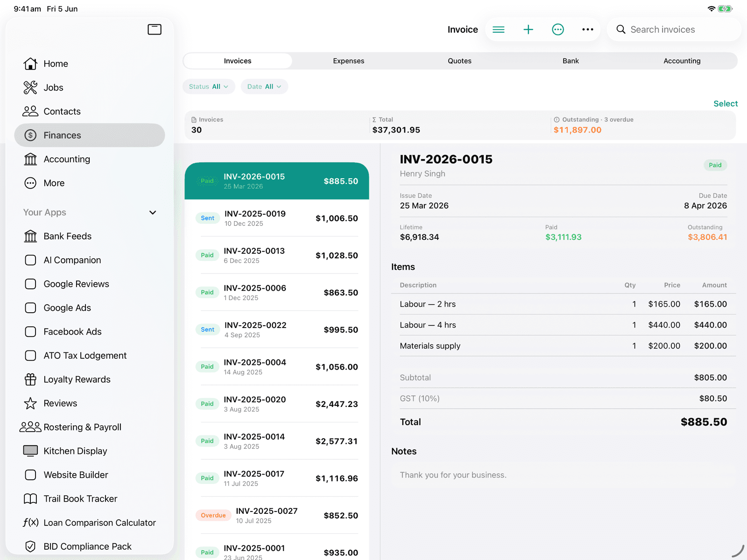Switch to the Accounting tab
747x560 pixels.
coord(682,61)
